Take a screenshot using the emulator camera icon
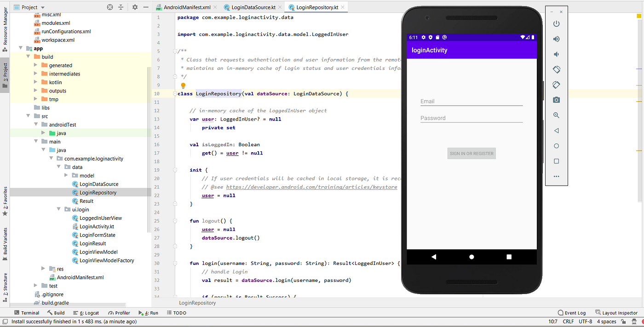This screenshot has width=644, height=327. point(556,100)
